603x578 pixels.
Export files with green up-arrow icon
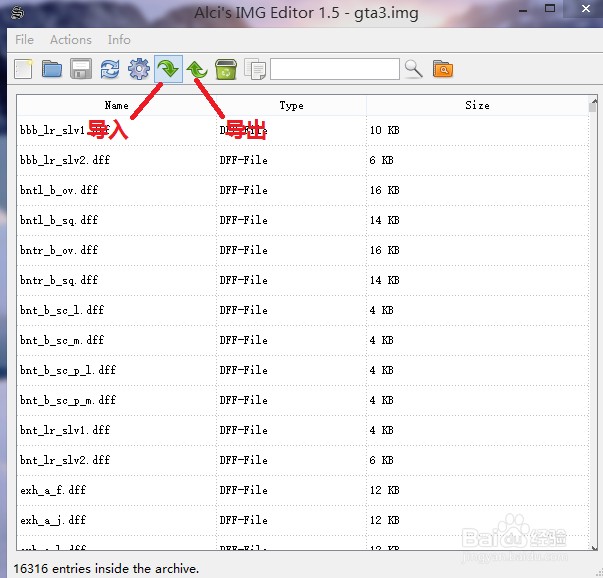tap(197, 70)
